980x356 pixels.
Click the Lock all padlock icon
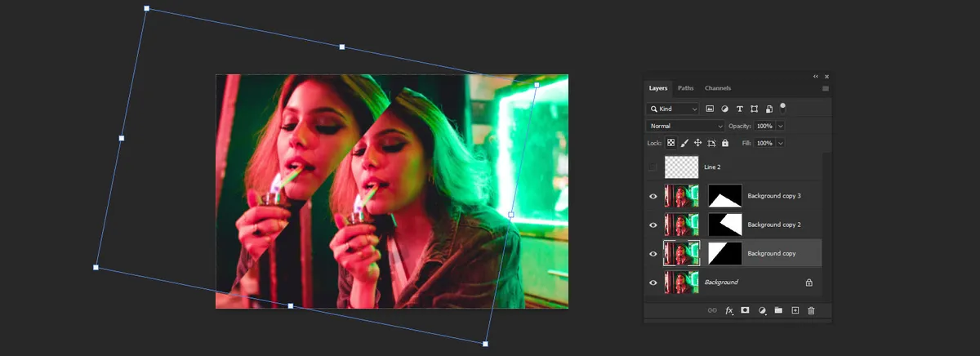tap(724, 143)
